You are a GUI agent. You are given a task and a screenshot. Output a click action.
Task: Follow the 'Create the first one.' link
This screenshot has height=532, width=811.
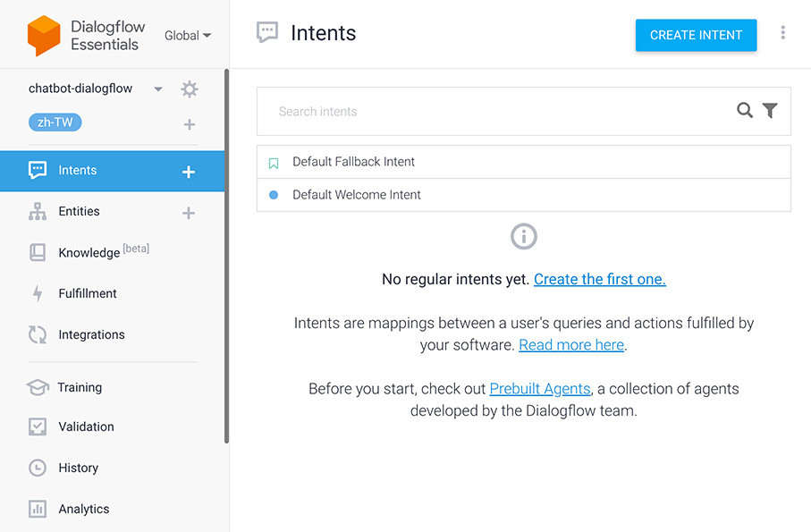[x=599, y=279]
